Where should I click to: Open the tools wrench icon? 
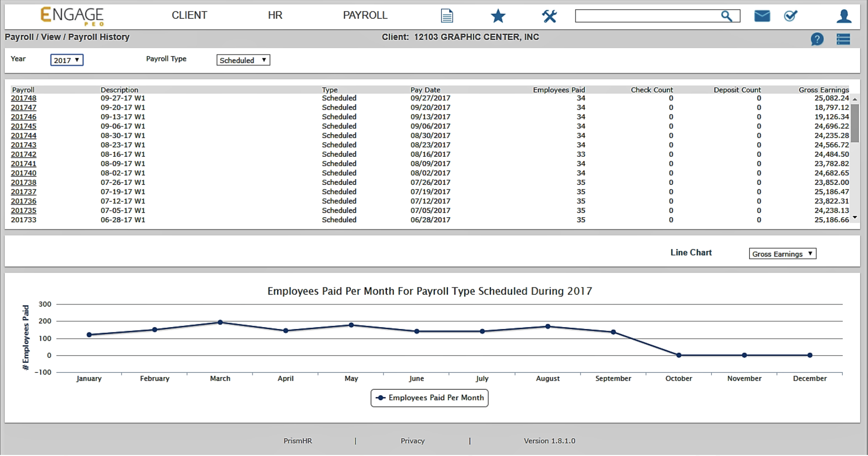[549, 16]
